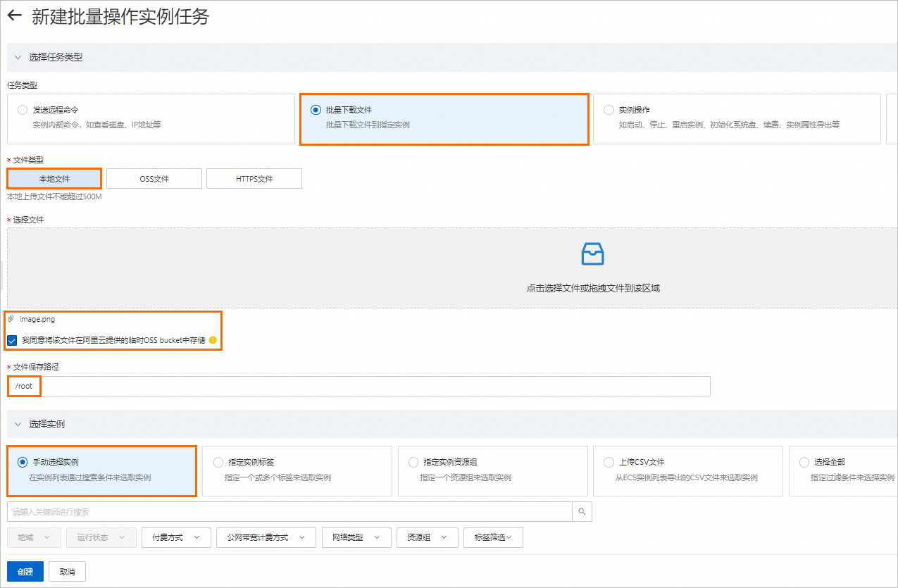The height and width of the screenshot is (588, 898).
Task: Select 发送远程命令 radio option
Action: click(x=23, y=110)
